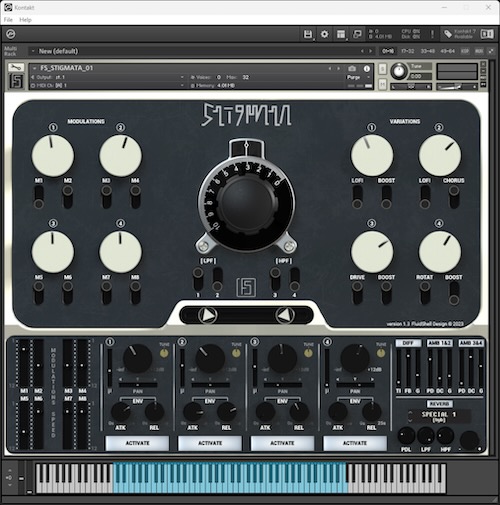Click the M1 modulation speed slider

[x=24, y=363]
